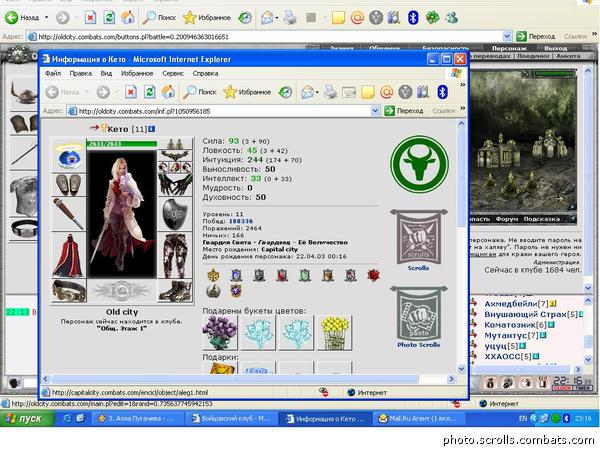Open the Home page icon in the Кето window

click(168, 92)
